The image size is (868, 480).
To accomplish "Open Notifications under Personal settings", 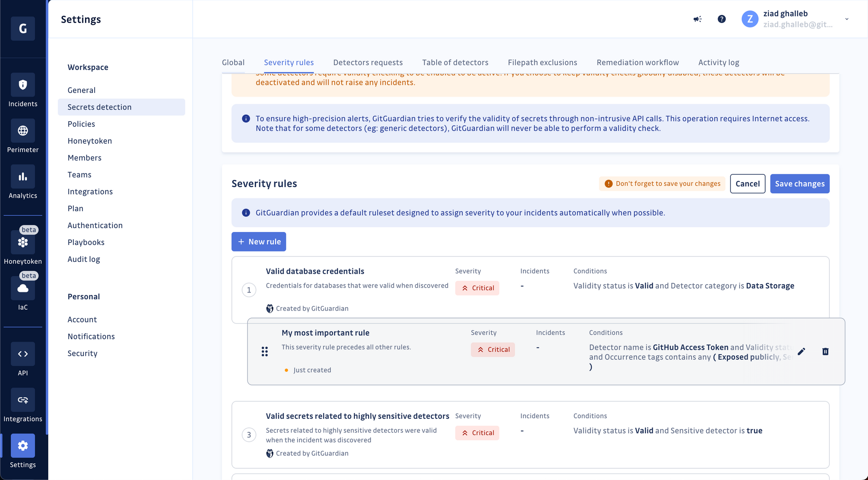I will (x=91, y=337).
